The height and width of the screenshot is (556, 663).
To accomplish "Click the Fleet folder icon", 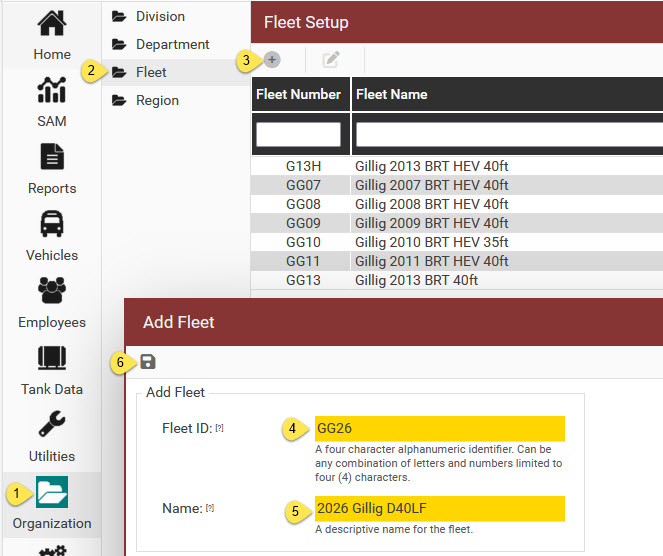I will pyautogui.click(x=119, y=72).
